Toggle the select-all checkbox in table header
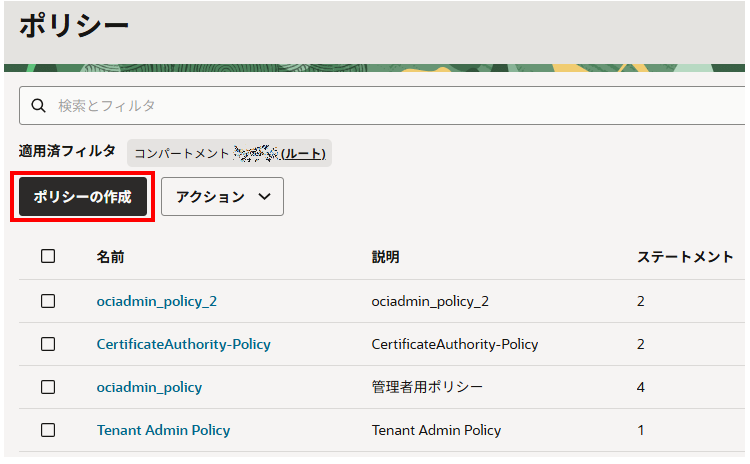Image resolution: width=750 pixels, height=464 pixels. tap(48, 257)
